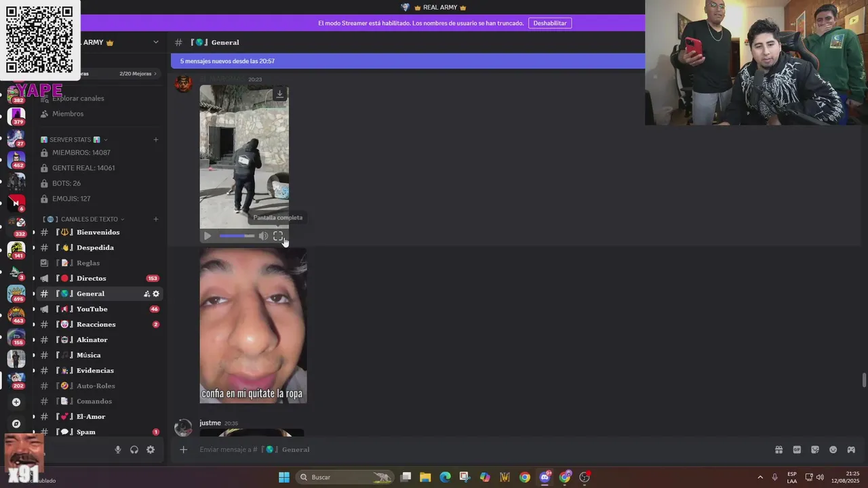Open server with 695 notification badge
Image resolution: width=868 pixels, height=488 pixels.
pos(16,293)
